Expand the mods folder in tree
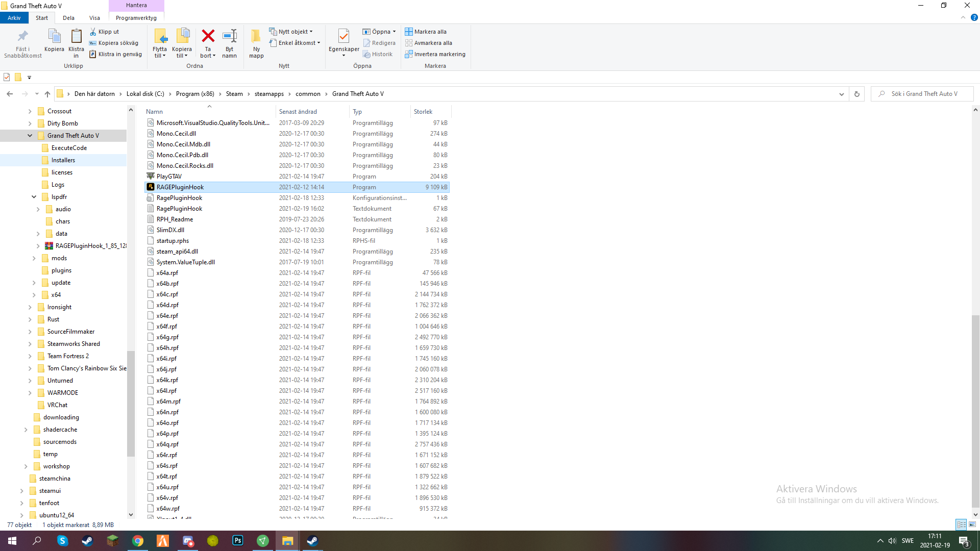This screenshot has height=551, width=980. click(x=34, y=258)
